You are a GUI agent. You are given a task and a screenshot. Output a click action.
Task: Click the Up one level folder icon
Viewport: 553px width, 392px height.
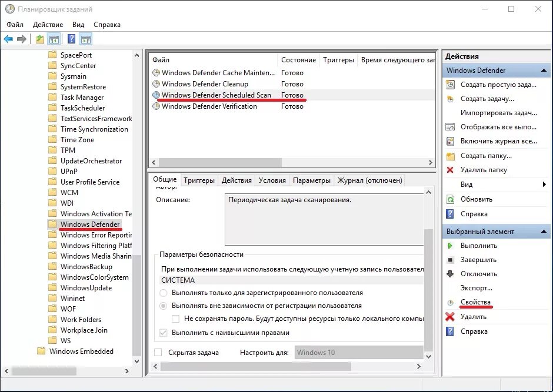coord(40,39)
